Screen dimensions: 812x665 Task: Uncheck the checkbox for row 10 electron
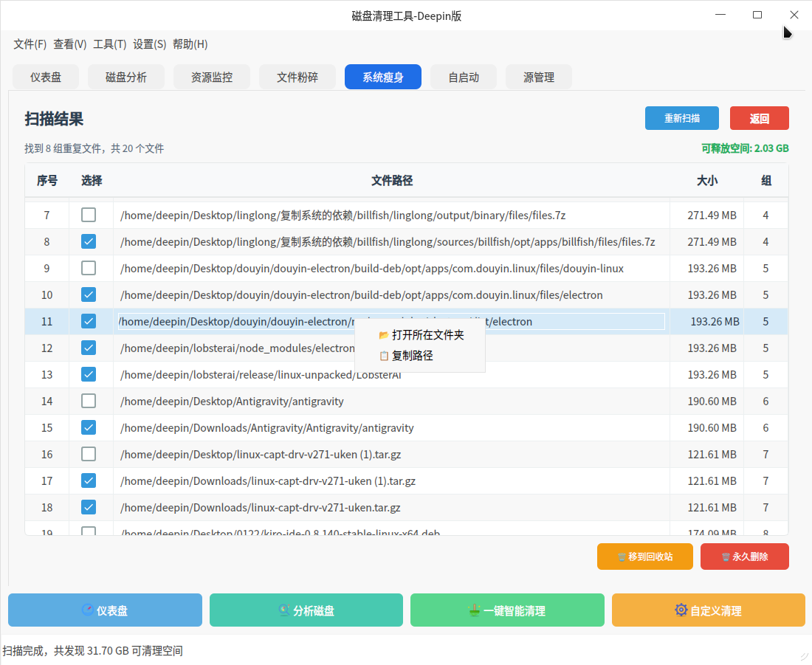89,294
